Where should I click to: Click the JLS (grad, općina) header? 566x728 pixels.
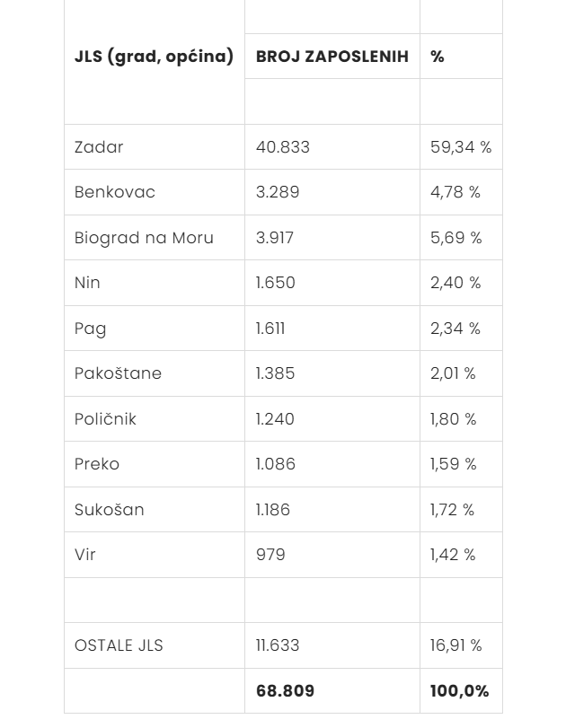(x=154, y=57)
